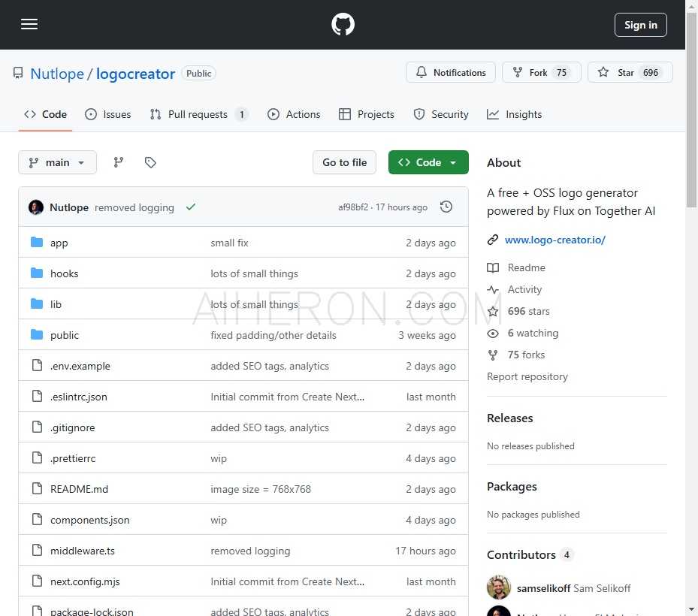Screen dimensions: 698x616
Task: View tags via the tag icon
Action: pyautogui.click(x=150, y=162)
